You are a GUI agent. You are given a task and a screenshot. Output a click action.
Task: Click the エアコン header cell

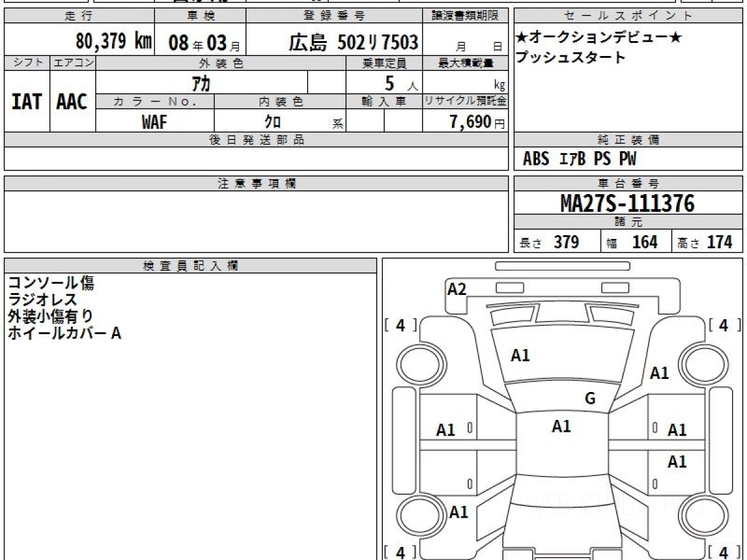click(x=73, y=63)
